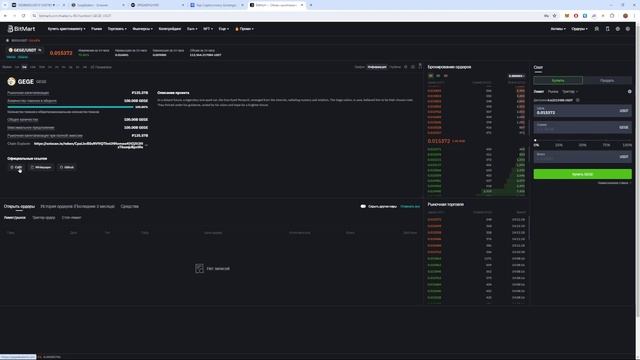Image resolution: width=640 pixels, height=360 pixels.
Task: Set amount slider to 25%
Action: [x=559, y=145]
